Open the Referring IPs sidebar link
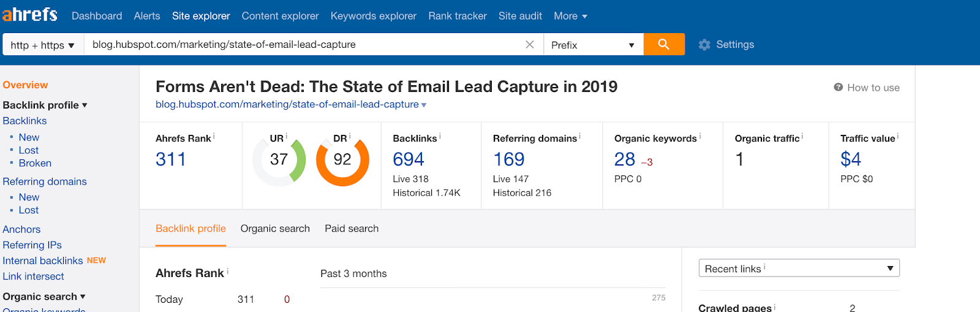 (x=32, y=245)
